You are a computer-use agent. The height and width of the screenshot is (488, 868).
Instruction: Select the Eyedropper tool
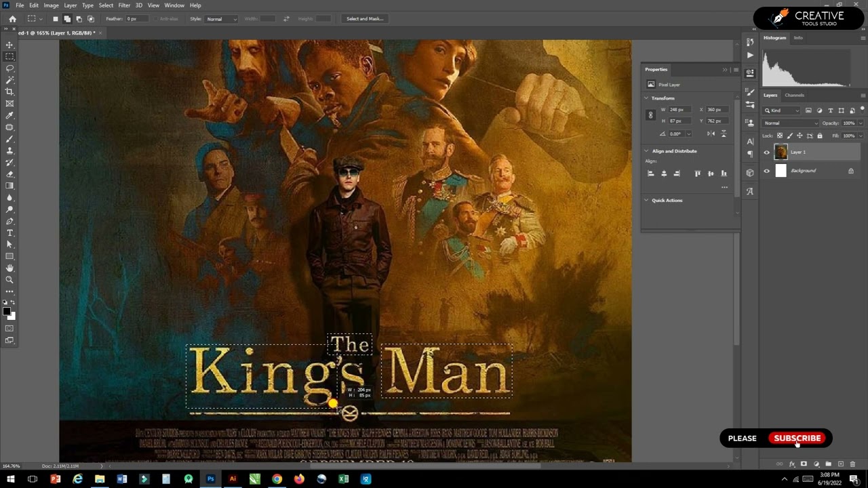pyautogui.click(x=9, y=115)
